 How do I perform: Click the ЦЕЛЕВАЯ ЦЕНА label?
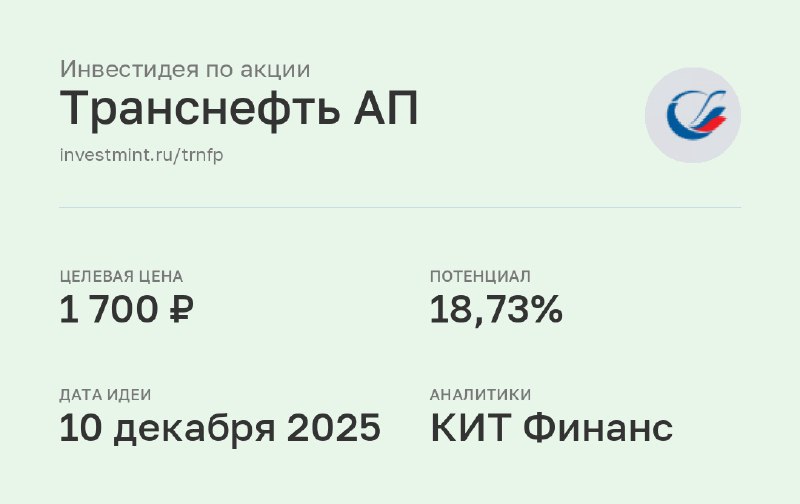[121, 276]
